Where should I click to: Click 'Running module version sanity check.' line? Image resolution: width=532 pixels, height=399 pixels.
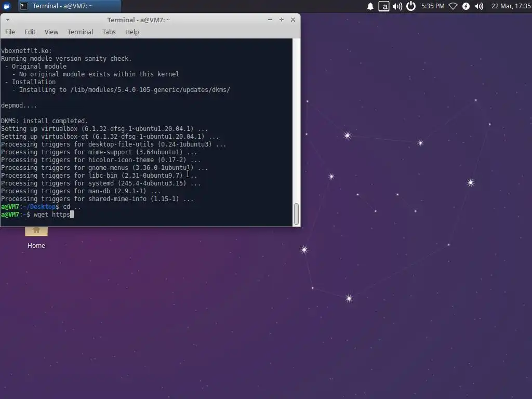[66, 58]
